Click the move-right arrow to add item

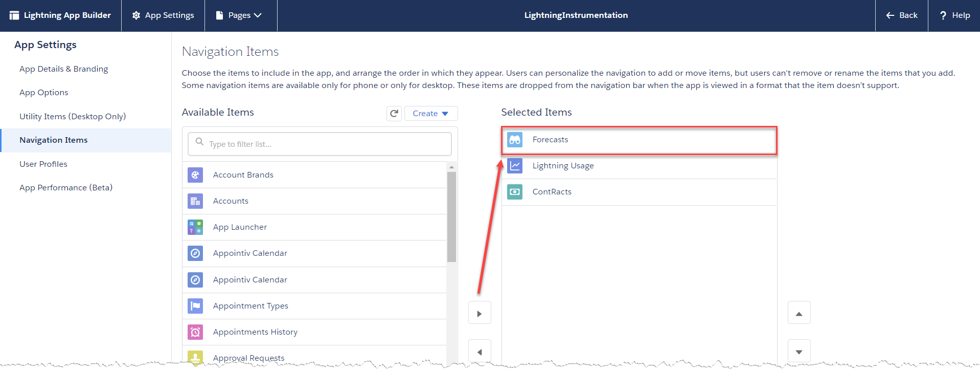(480, 313)
